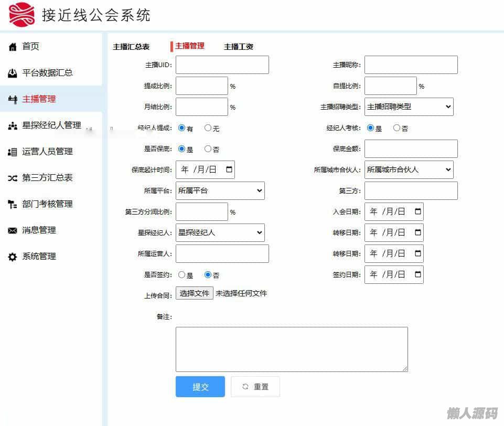Click the icon beside 主播管理 in sidebar
504x426 pixels.
(x=13, y=100)
